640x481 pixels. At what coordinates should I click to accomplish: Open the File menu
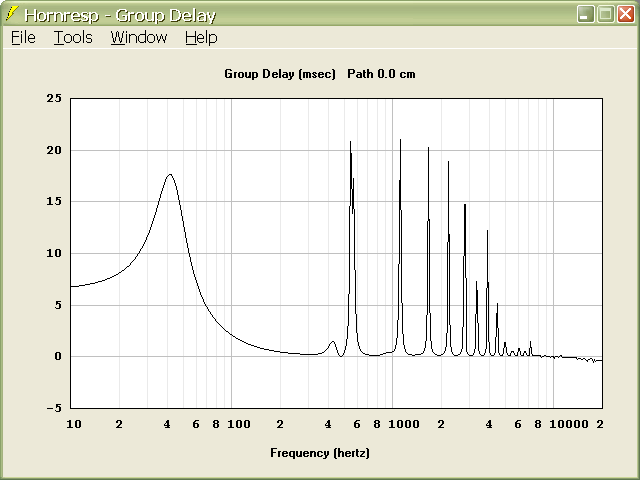coord(23,38)
